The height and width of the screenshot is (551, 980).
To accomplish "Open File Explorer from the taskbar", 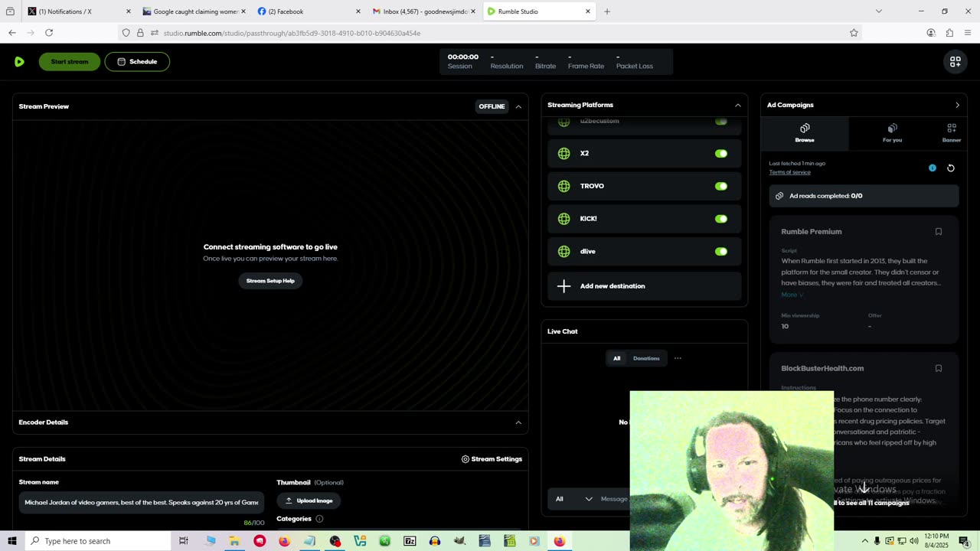I will (234, 541).
